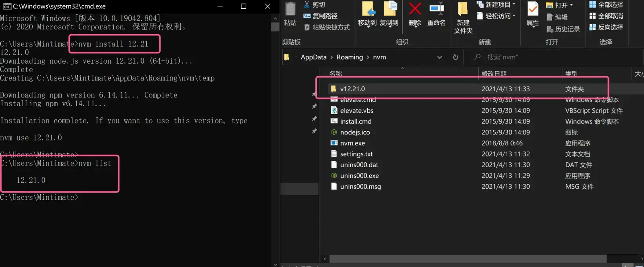Image resolution: width=644 pixels, height=267 pixels.
Task: Open the Easy access (轻松访问) dropdown
Action: [x=496, y=16]
